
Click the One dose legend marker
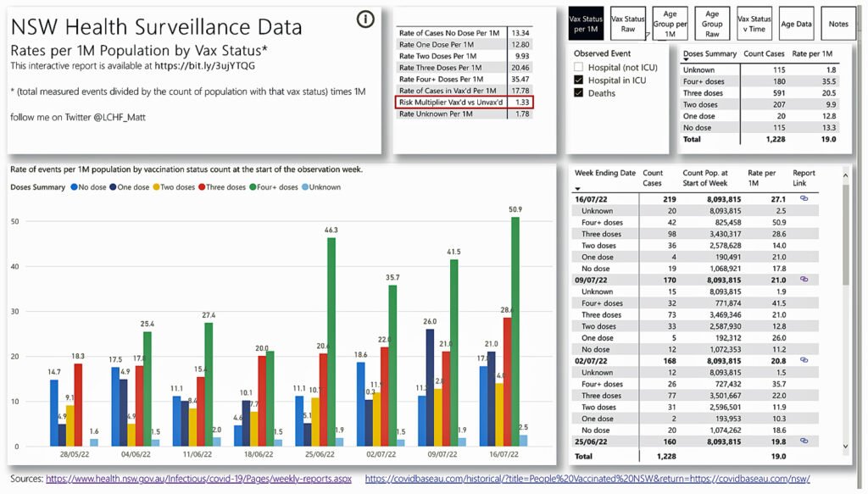113,187
